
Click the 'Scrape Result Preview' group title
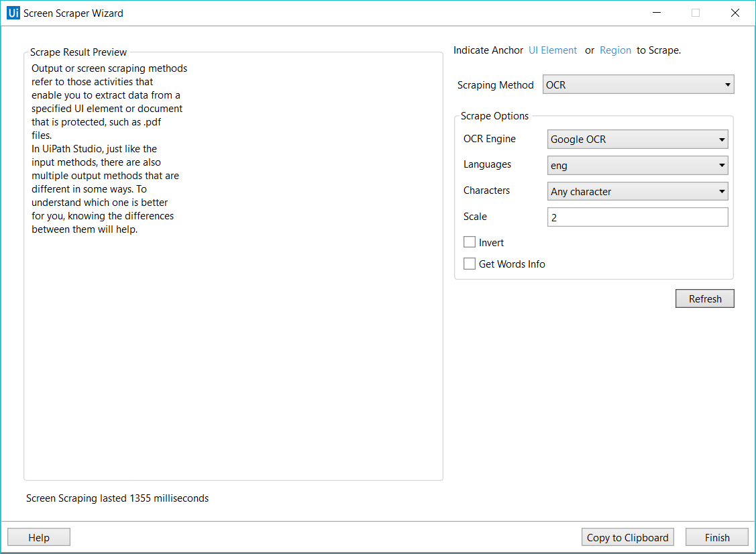click(78, 52)
